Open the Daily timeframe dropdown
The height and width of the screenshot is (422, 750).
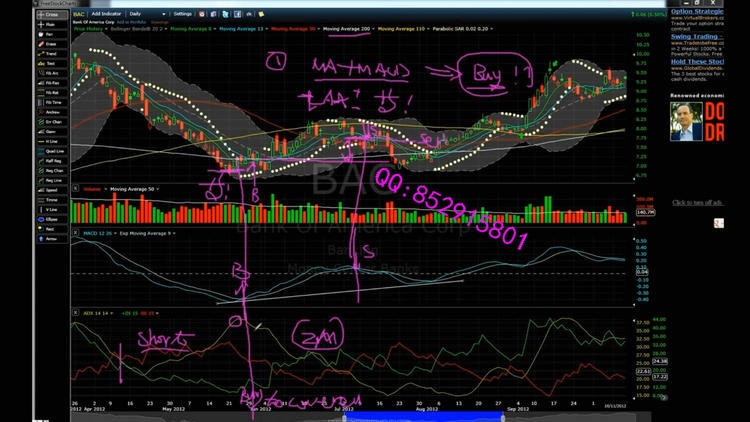(x=144, y=15)
